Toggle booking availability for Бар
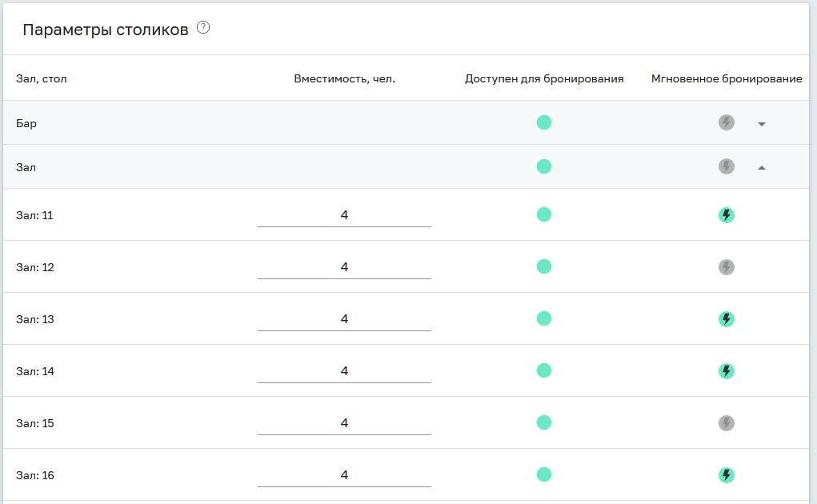This screenshot has height=504, width=817. (x=544, y=122)
